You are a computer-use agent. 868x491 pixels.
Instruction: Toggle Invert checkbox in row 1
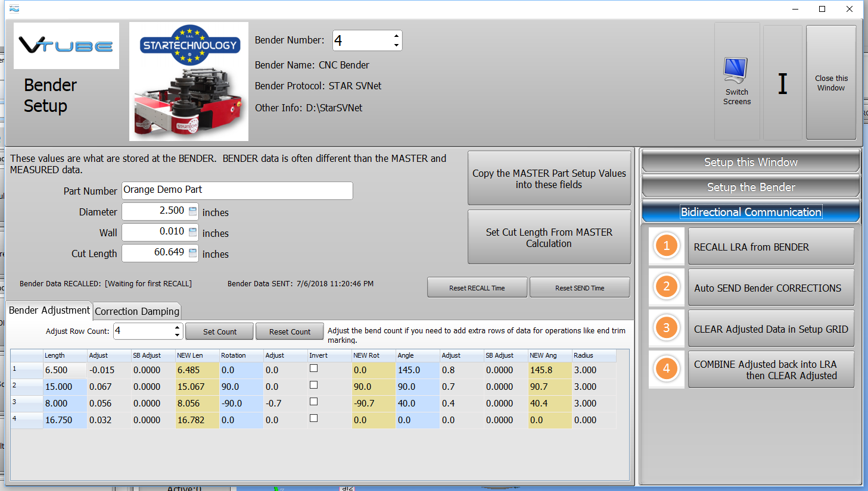coord(313,368)
